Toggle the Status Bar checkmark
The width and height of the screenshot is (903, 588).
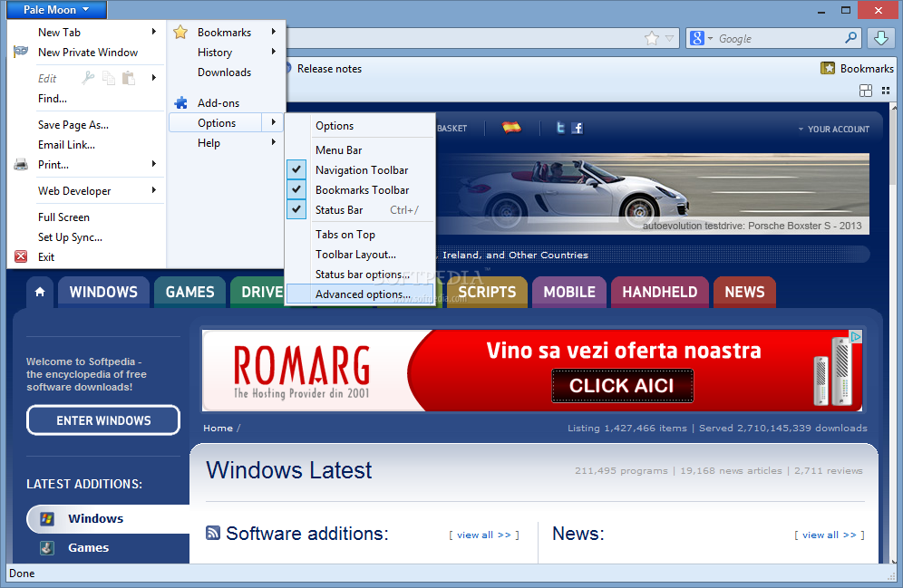click(x=296, y=209)
